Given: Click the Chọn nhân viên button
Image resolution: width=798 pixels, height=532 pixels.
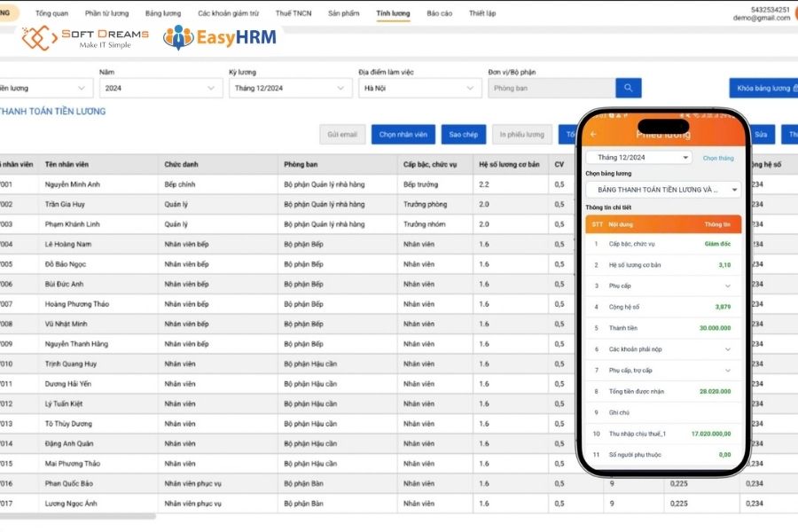Looking at the screenshot, I should click(403, 135).
